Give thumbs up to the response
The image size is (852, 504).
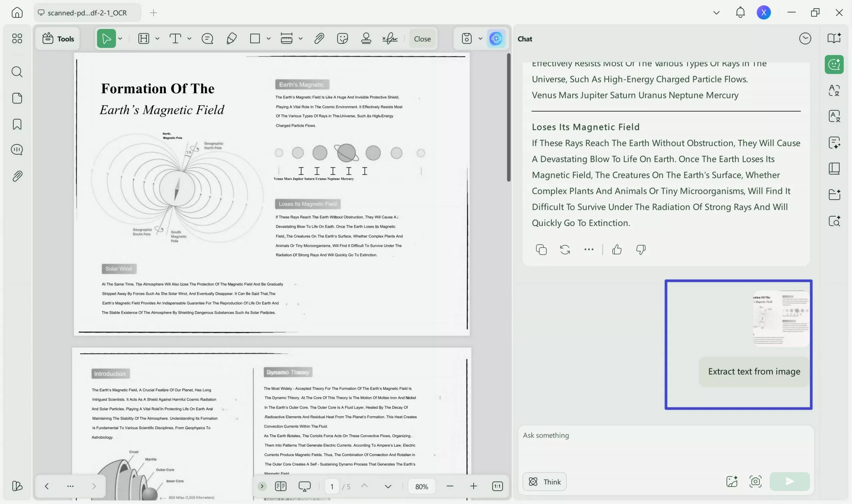coord(617,250)
